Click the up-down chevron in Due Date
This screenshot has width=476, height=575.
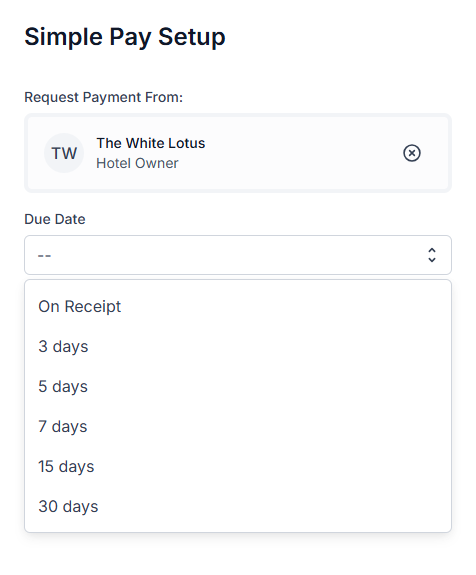coord(432,255)
